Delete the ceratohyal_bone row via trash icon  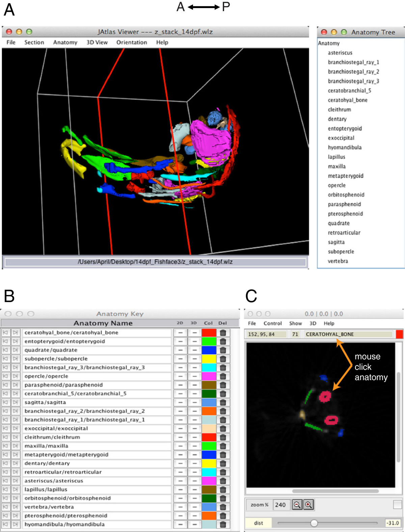223,332
